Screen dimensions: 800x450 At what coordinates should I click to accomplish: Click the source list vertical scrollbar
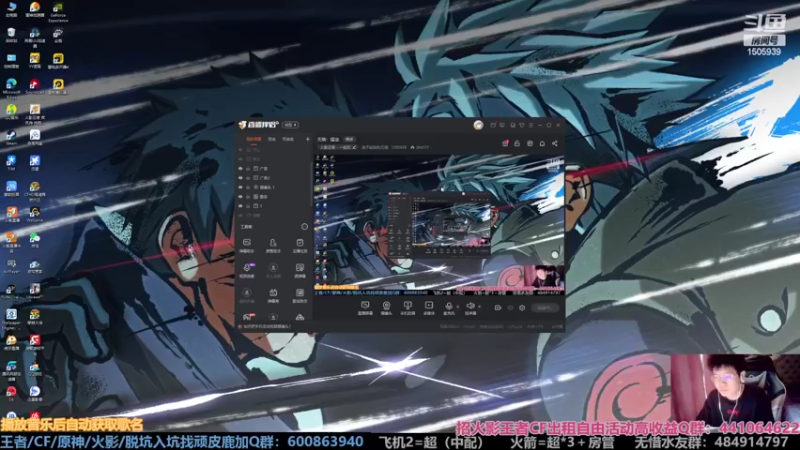pyautogui.click(x=312, y=184)
